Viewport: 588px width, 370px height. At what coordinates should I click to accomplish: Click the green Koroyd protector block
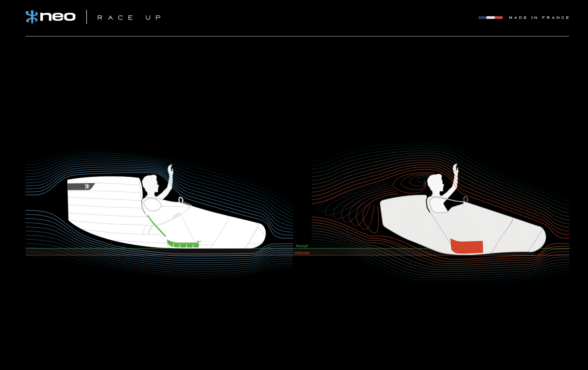[183, 245]
